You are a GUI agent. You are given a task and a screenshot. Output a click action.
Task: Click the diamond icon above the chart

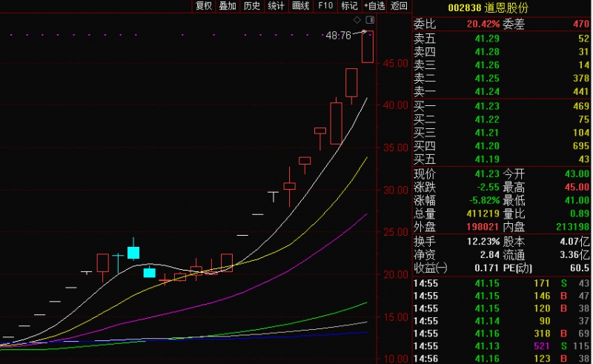pos(357,20)
